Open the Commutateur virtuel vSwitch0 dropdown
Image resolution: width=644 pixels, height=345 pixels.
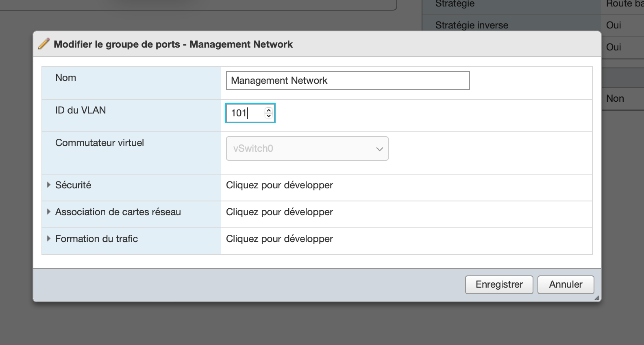307,148
